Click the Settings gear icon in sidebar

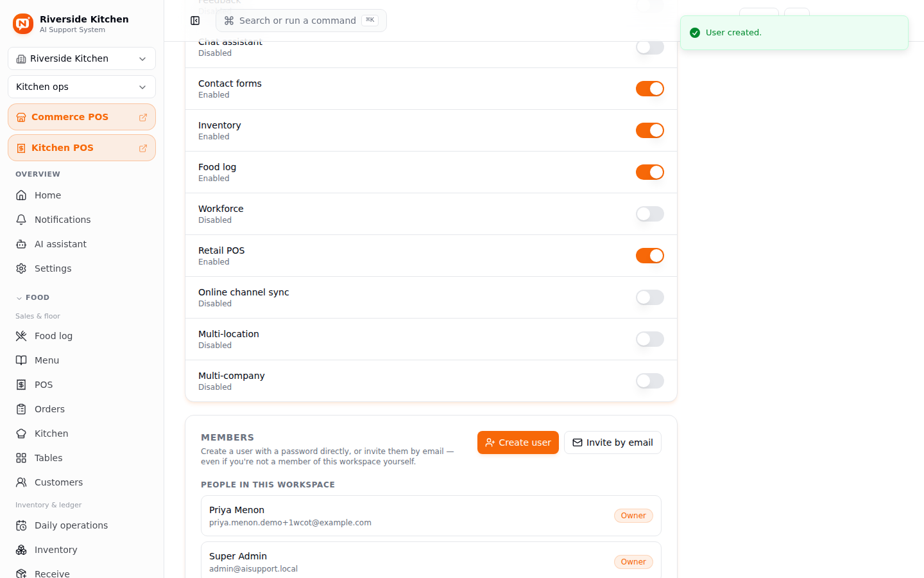(21, 268)
